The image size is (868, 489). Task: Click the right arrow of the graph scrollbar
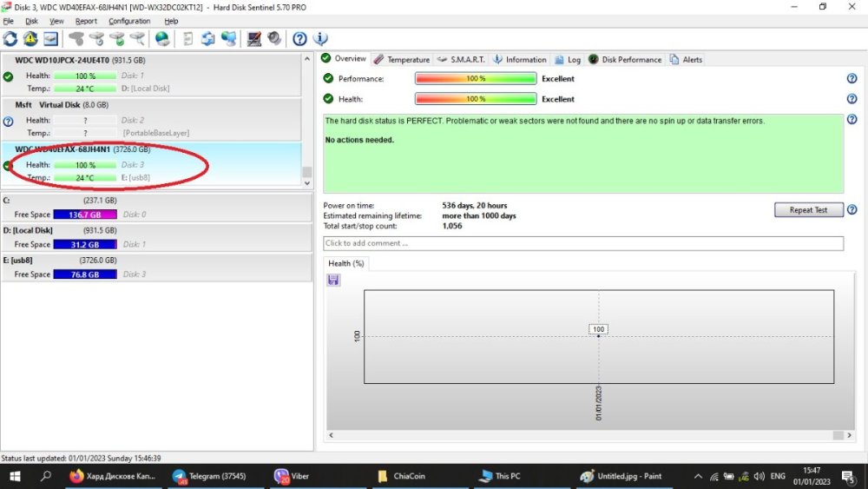849,435
